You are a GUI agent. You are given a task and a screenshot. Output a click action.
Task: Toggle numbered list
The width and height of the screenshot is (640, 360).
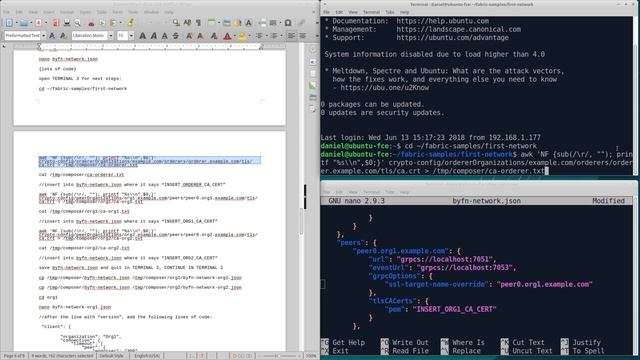tap(273, 36)
